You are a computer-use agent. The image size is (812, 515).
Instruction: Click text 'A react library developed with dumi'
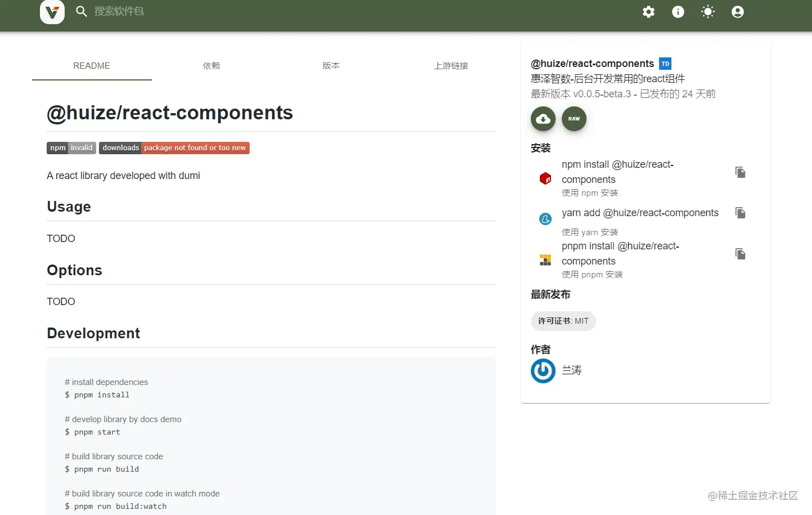click(x=123, y=176)
